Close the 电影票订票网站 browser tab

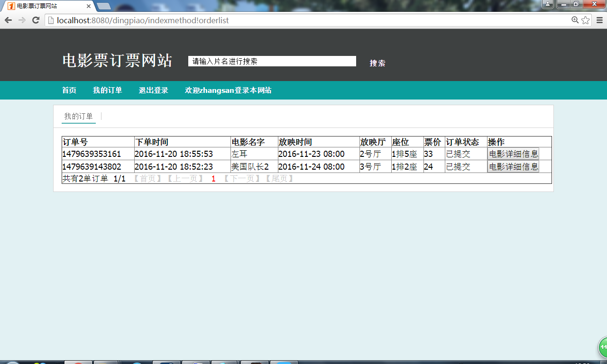[89, 6]
